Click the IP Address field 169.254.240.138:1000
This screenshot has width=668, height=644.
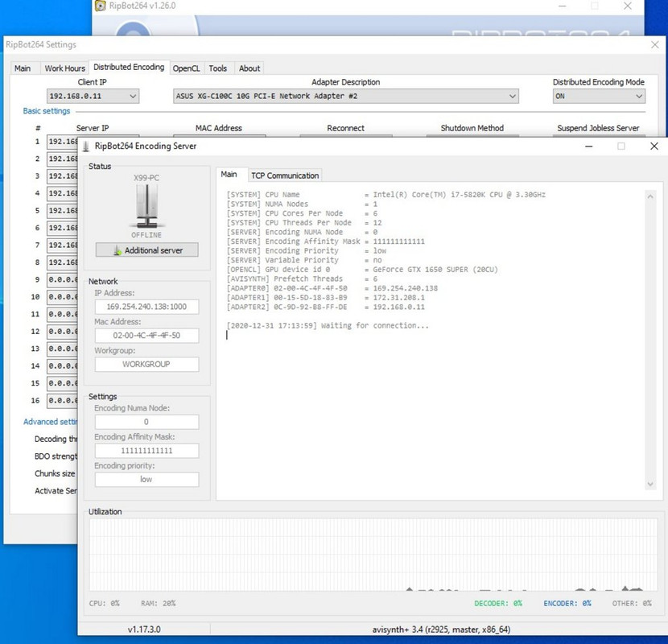click(x=146, y=307)
